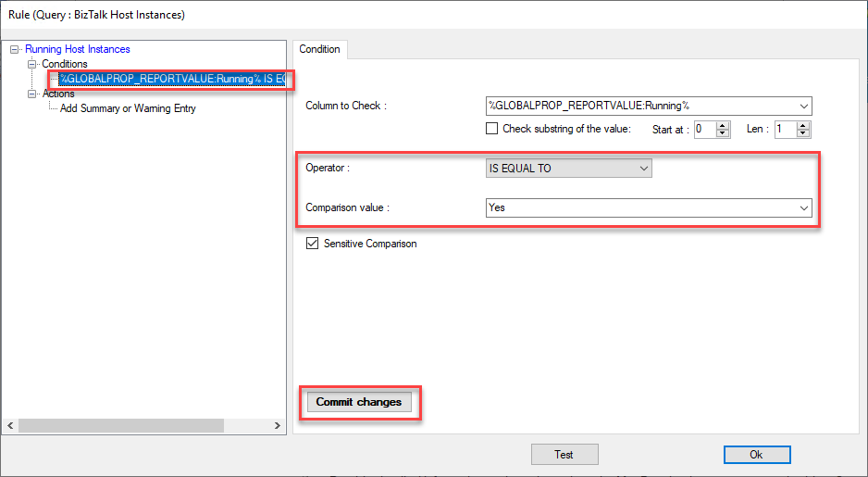Collapse the Actions tree node

[32, 94]
